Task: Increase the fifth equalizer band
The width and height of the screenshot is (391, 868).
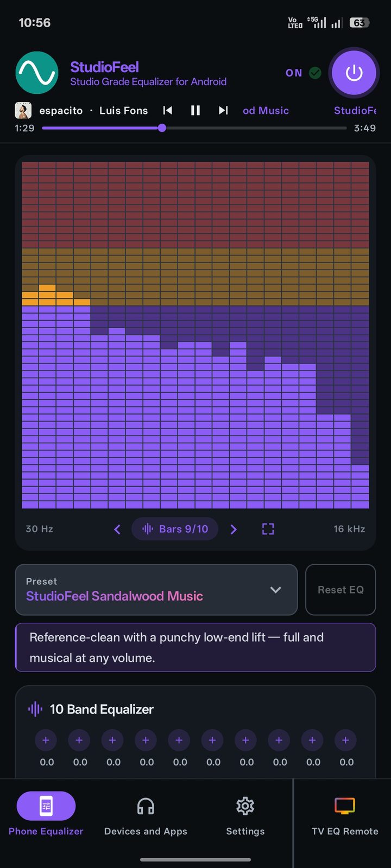Action: pyautogui.click(x=179, y=741)
